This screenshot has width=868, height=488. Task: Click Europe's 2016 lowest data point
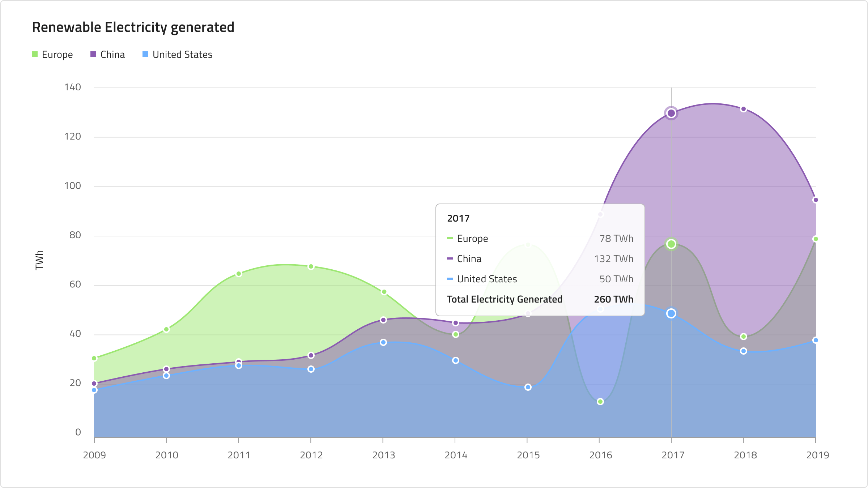pos(600,402)
